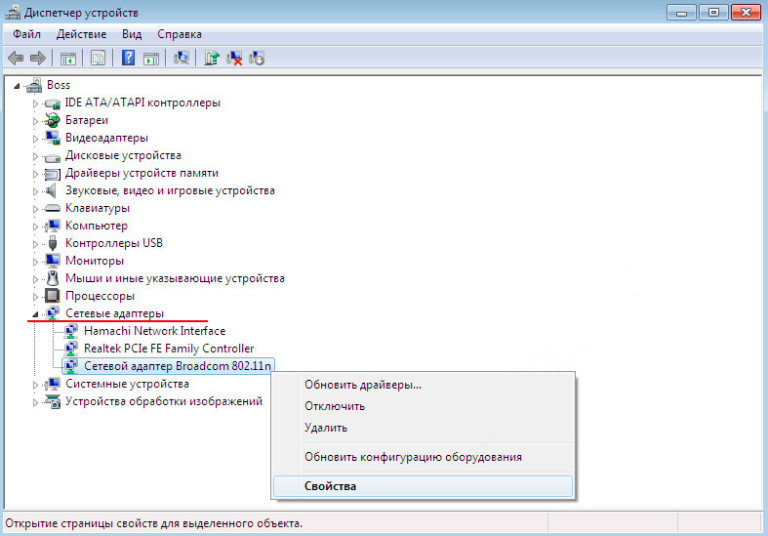Choose Обновить конфигурацию оборудования in context menu
This screenshot has height=536, width=768.
413,457
